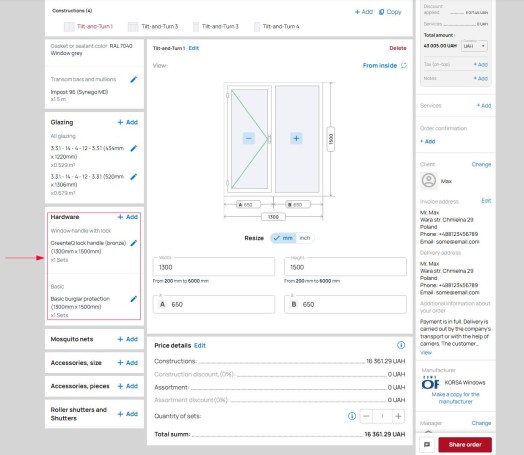
Task: Edit the 434mm x 1220mm glazing pencil
Action: coord(133,148)
